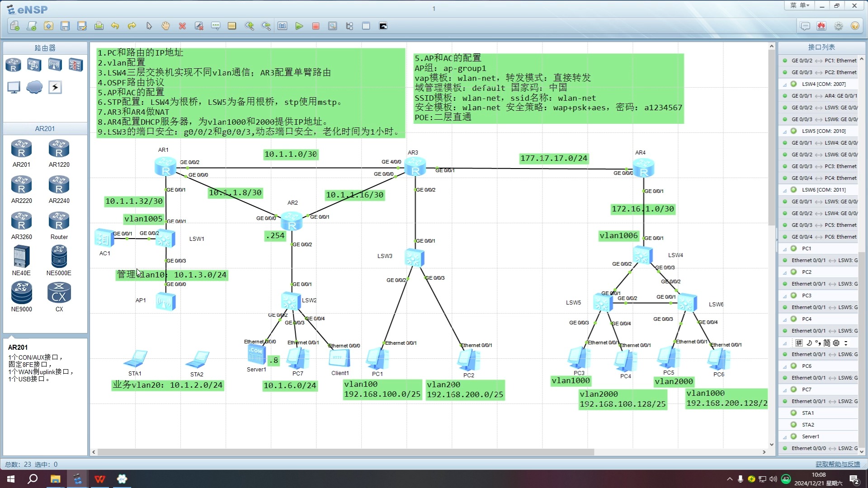Pick the NE9000 router model
Screen dimensions: 868x488
(21, 297)
